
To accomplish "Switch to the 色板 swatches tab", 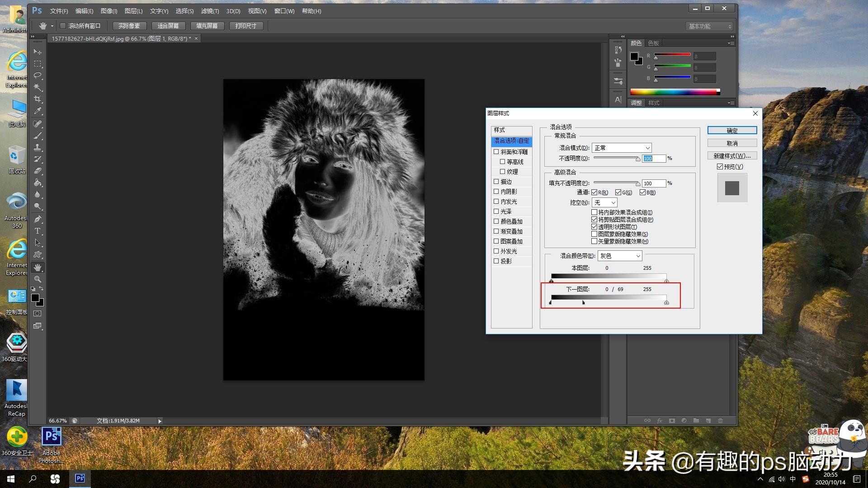I will click(653, 43).
